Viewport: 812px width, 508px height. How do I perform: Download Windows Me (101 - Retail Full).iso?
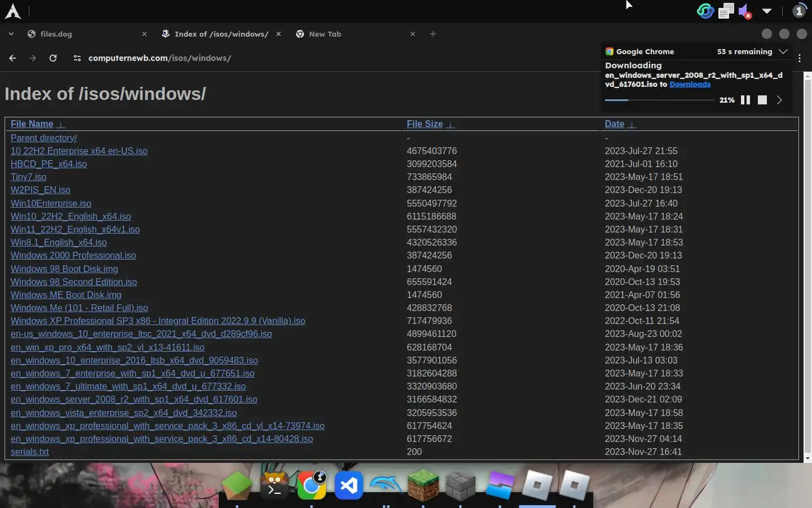pos(80,308)
